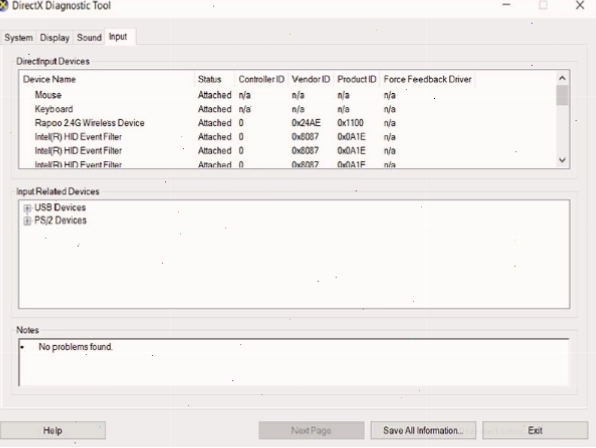Go to the Sound tab

[89, 38]
